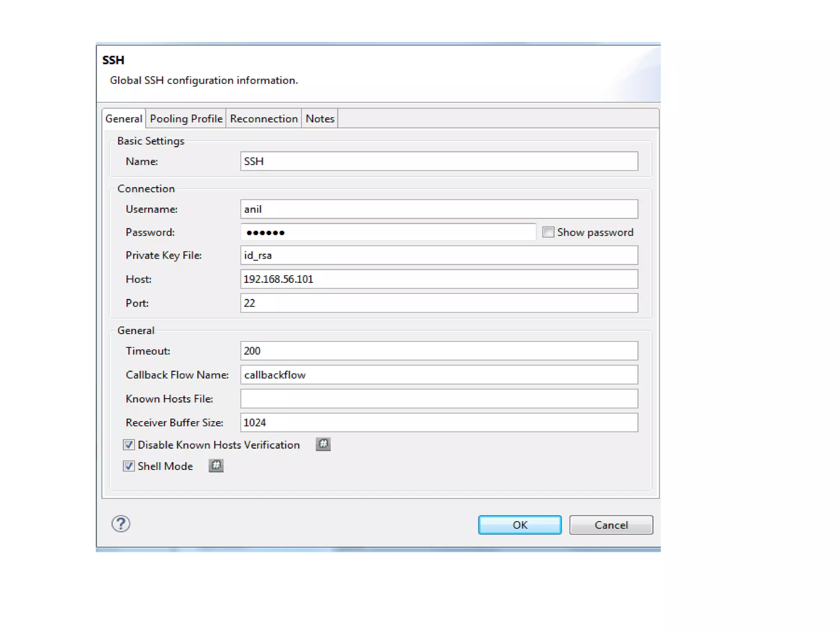This screenshot has height=630, width=840.
Task: Focus the Username input with anil
Action: (x=438, y=209)
